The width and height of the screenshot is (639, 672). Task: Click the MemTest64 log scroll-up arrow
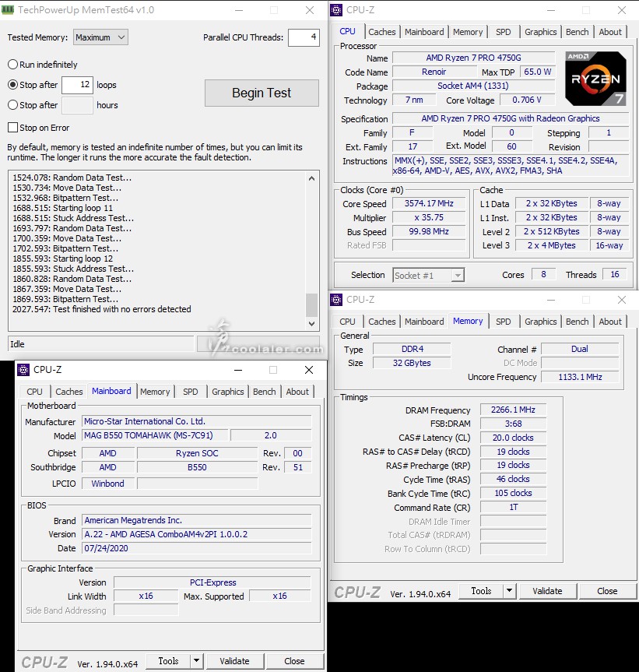click(x=312, y=178)
